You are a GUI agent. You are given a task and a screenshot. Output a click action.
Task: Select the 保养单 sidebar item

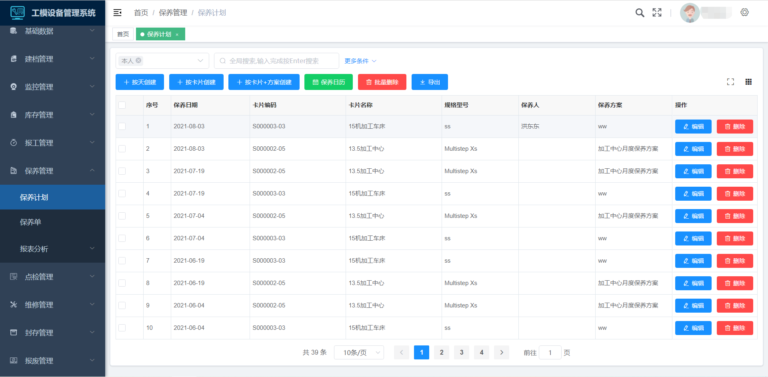pyautogui.click(x=52, y=222)
